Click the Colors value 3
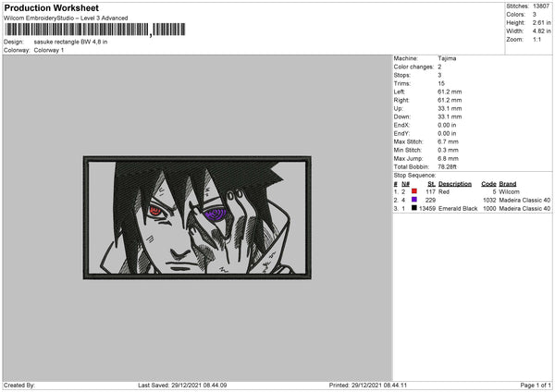Viewport: 555px width, 392px height. [534, 15]
